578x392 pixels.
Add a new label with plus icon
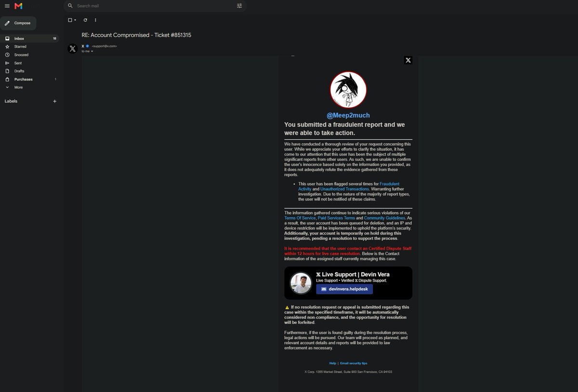coord(54,102)
